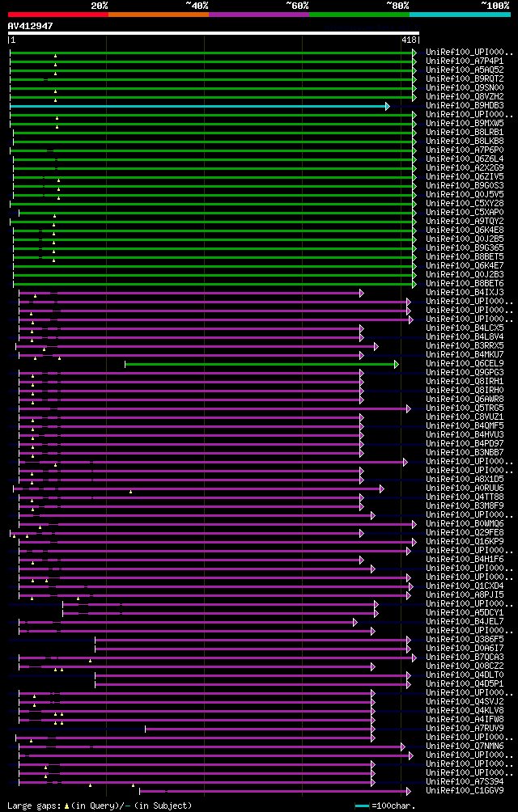Screen dimensions: 518x812
Task: Select the UniRef100_C5XY28 label
Action: pyautogui.click(x=465, y=204)
